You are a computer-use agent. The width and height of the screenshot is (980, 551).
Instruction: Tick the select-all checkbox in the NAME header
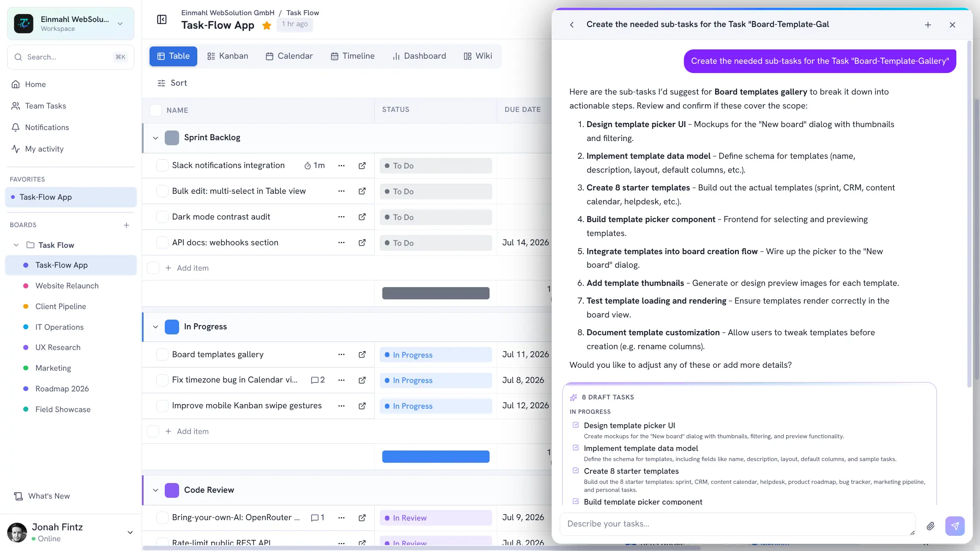click(156, 110)
